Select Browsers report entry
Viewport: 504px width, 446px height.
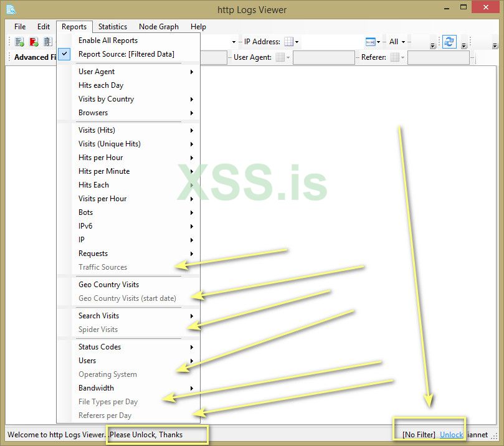tap(128, 113)
